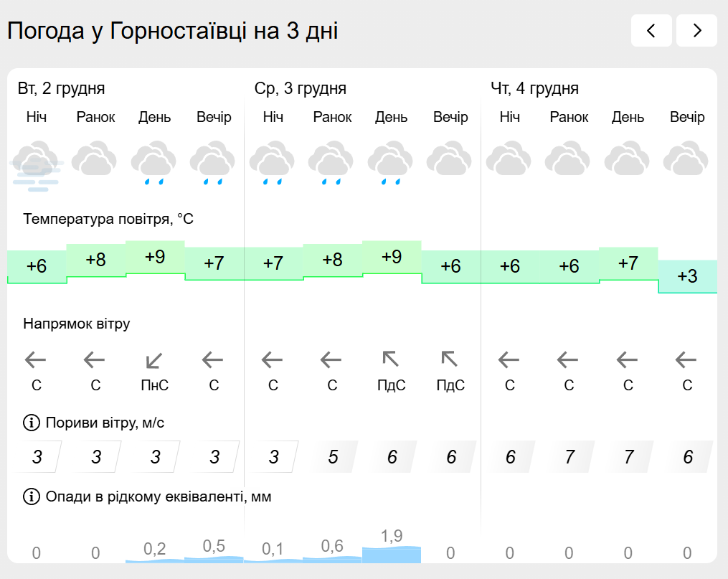Click the wind gust value 5 on Wednesday
This screenshot has height=579, width=728.
(333, 457)
